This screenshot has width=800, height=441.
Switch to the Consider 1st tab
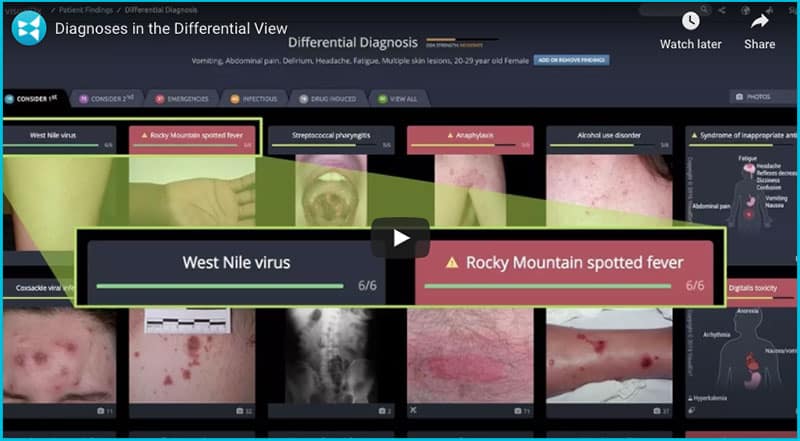30,99
